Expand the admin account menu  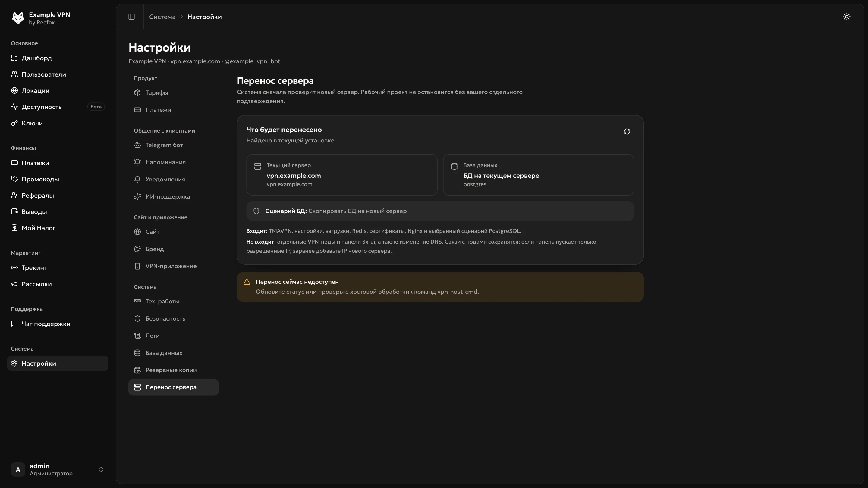(x=58, y=469)
